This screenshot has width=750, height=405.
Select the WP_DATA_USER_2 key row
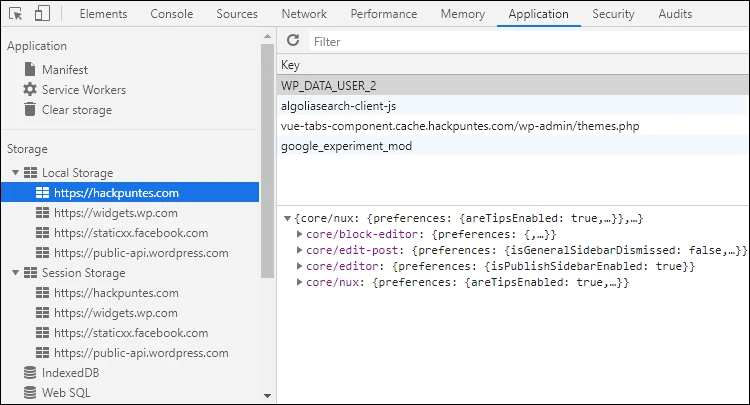tap(513, 86)
